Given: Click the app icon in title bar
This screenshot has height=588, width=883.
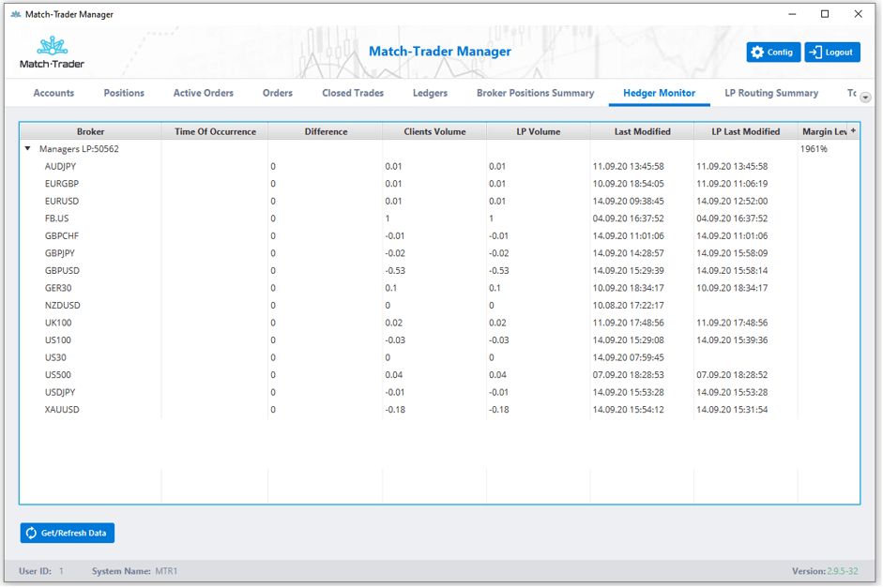Looking at the screenshot, I should [x=15, y=14].
